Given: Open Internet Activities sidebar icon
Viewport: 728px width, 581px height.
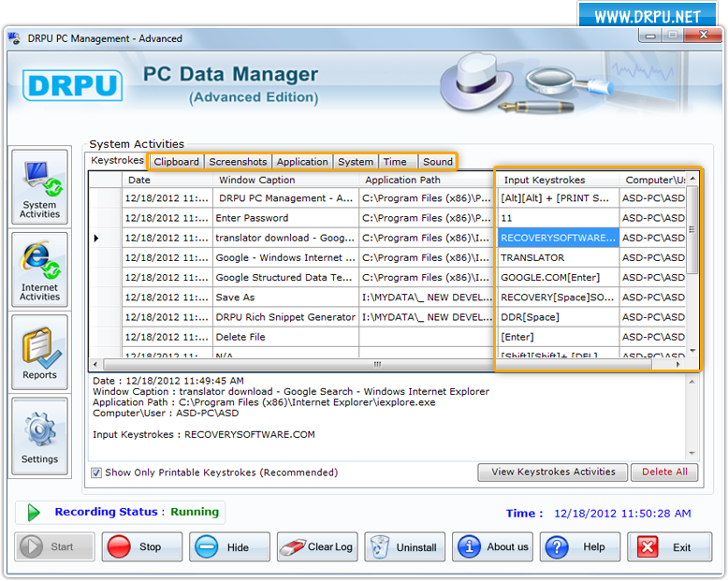Looking at the screenshot, I should [x=39, y=269].
